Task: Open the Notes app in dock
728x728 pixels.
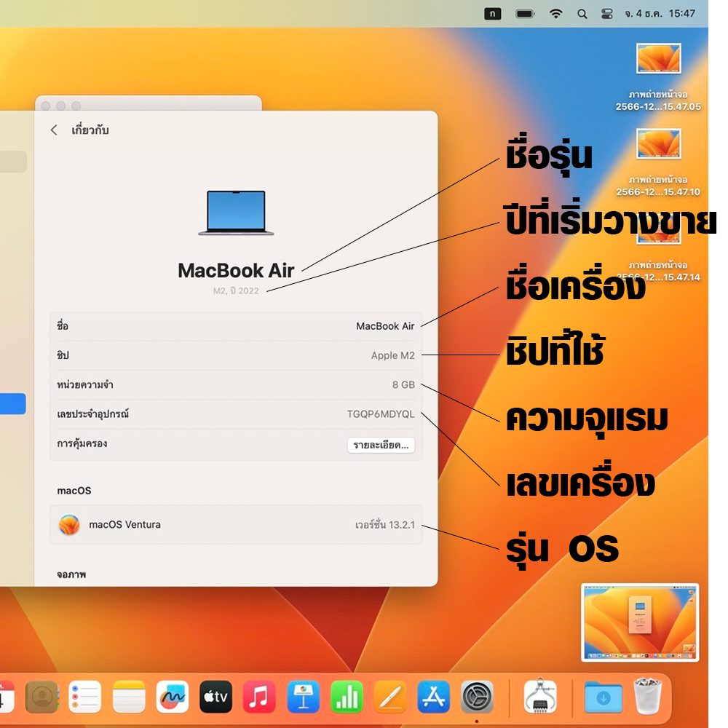Action: 129,697
